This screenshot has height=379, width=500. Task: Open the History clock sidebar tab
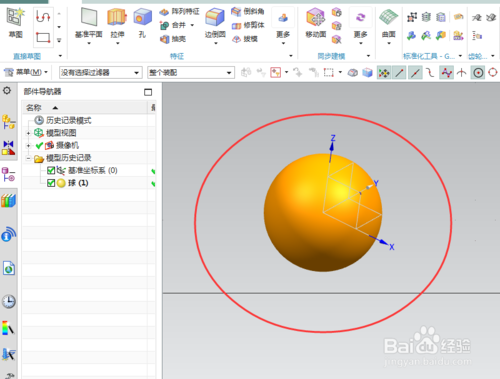9,302
